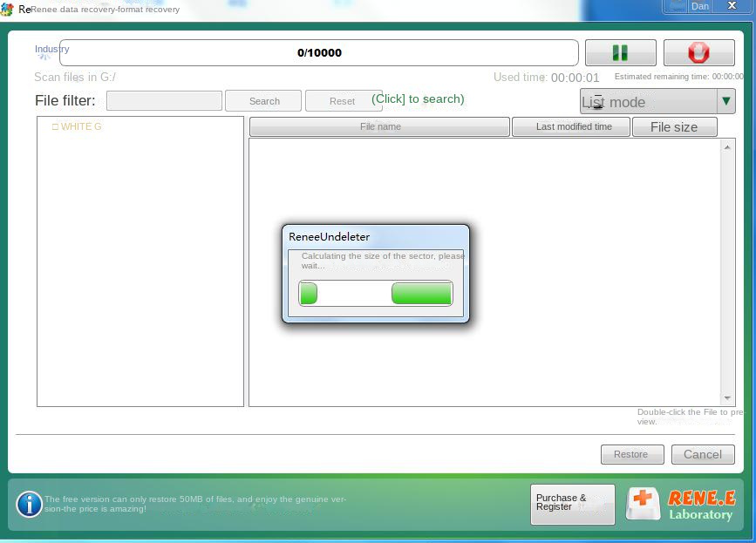Image resolution: width=756 pixels, height=543 pixels.
Task: Close the window with the X button
Action: (732, 6)
